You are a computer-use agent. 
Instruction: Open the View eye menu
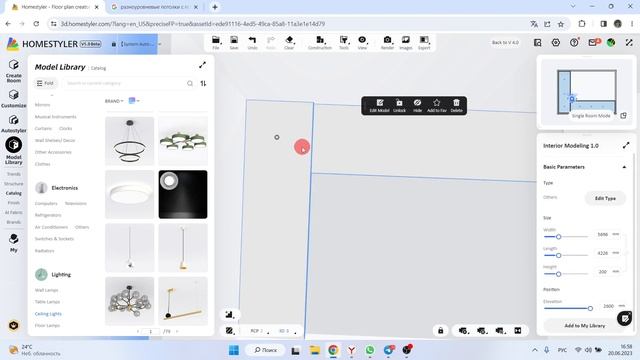pos(362,42)
